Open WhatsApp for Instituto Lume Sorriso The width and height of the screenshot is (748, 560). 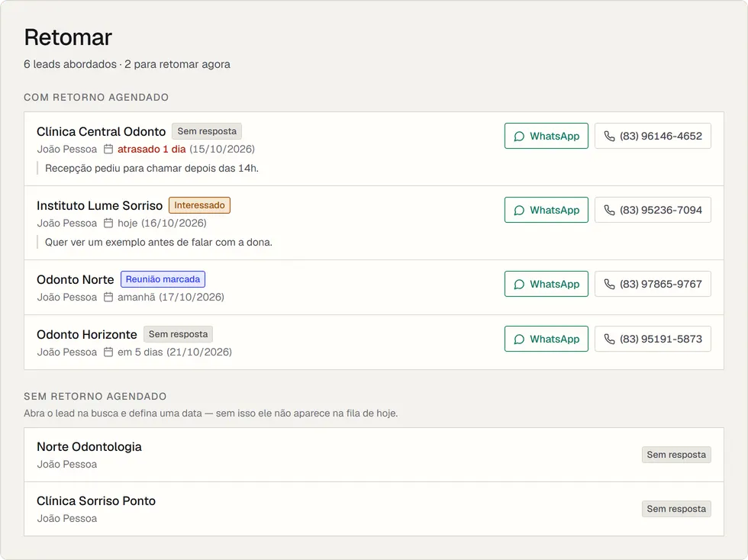pos(546,210)
